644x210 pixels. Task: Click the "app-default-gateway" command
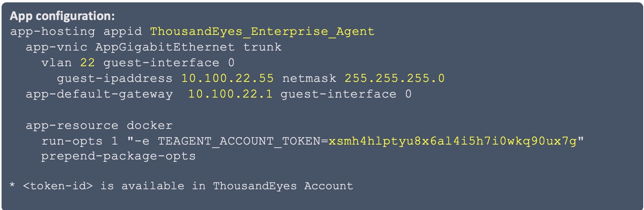(99, 94)
